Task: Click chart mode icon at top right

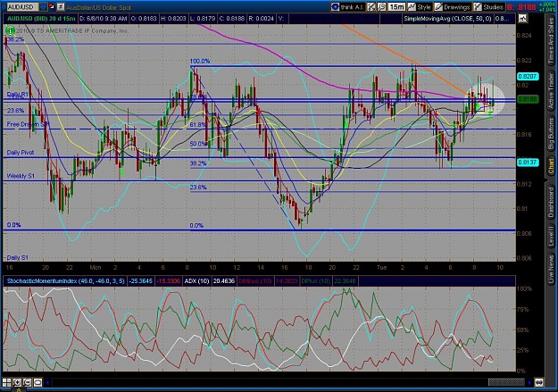Action: (x=523, y=19)
